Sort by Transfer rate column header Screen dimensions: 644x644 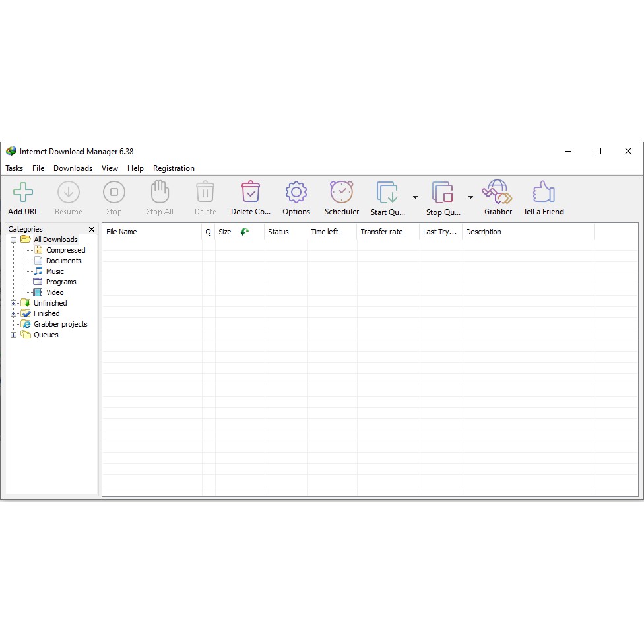(388, 232)
